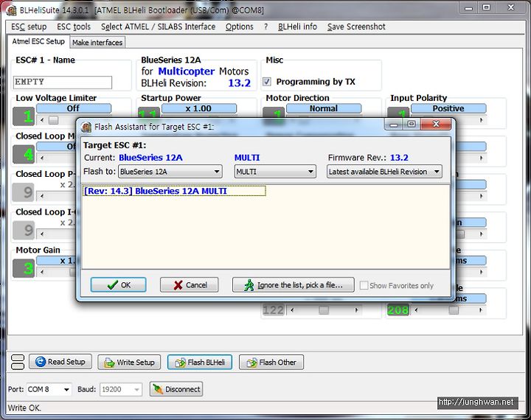The width and height of the screenshot is (531, 420).
Task: Click right arrow of the 208 slider
Action: 481,310
